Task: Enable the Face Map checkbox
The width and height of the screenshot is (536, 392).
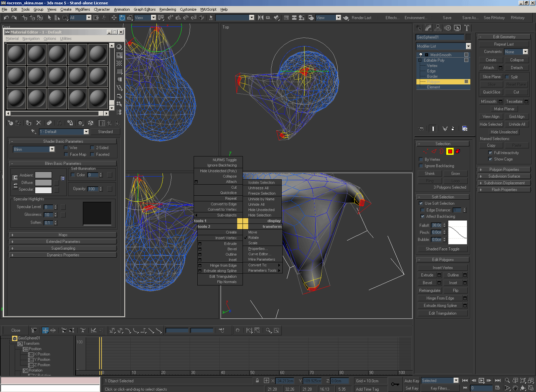Action: tap(66, 154)
